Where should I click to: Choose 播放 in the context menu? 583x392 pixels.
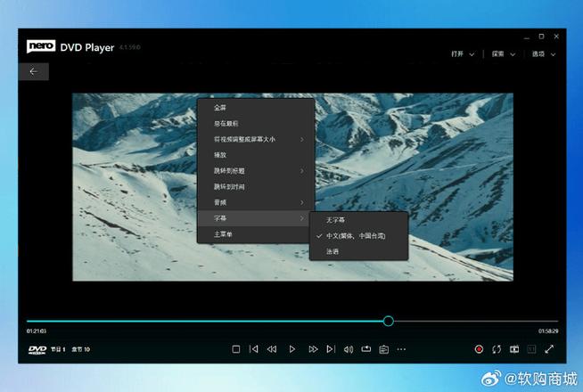click(256, 155)
